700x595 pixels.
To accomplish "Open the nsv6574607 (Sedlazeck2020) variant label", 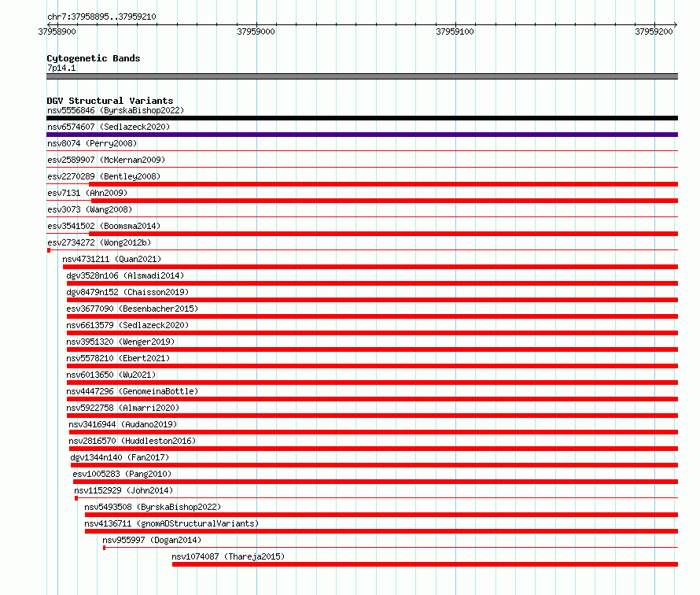I will [109, 127].
